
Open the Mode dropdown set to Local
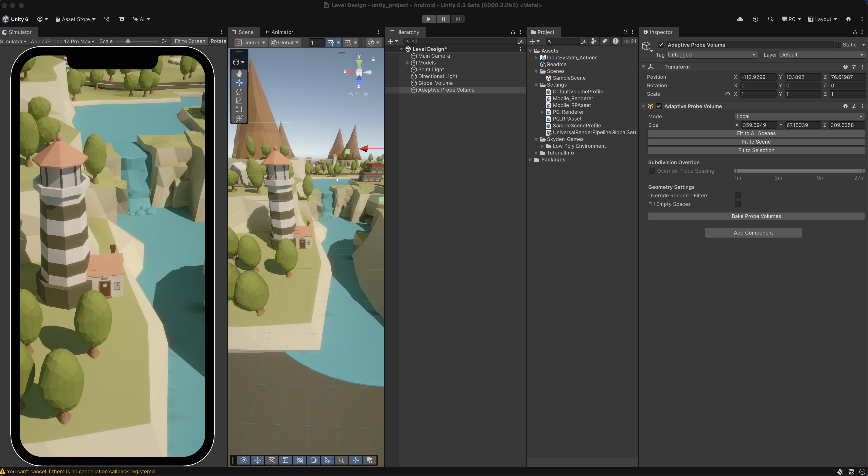coord(799,116)
